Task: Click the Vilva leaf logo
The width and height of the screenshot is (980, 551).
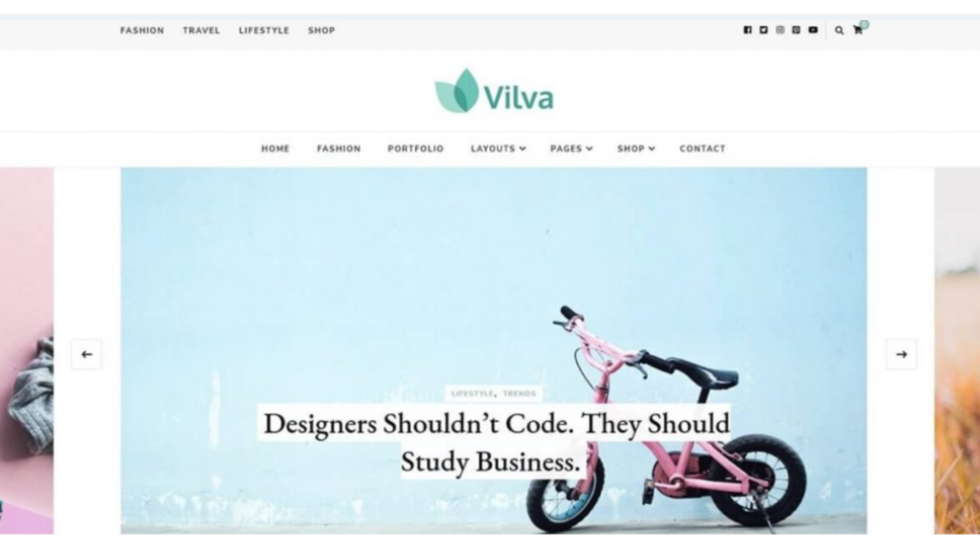Action: click(494, 91)
